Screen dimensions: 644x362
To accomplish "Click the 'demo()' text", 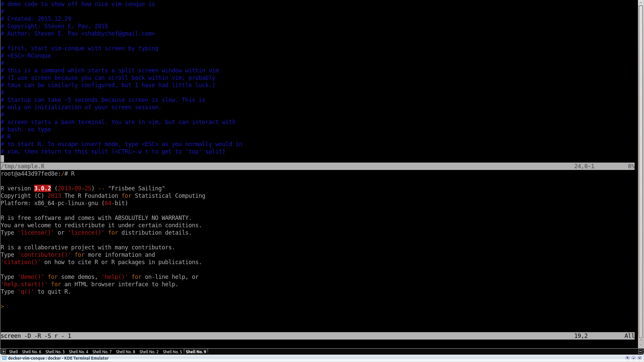I will pos(31,277).
